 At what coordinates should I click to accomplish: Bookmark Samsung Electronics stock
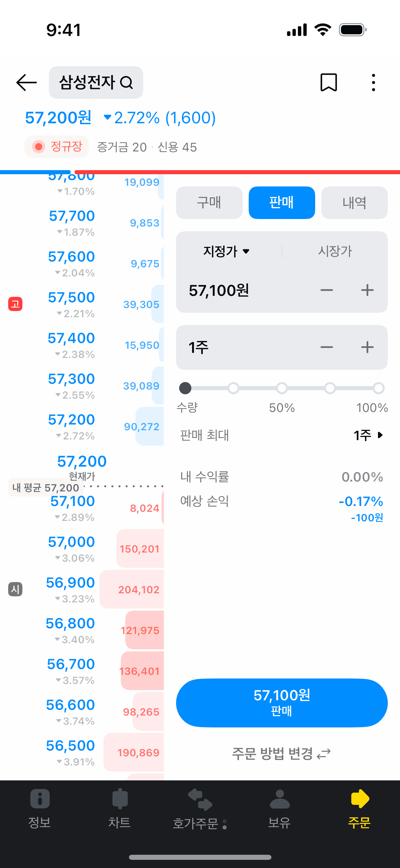coord(328,83)
